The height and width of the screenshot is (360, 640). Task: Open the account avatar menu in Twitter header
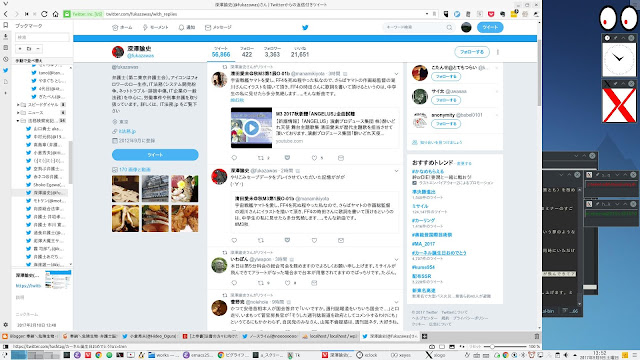(x=466, y=27)
